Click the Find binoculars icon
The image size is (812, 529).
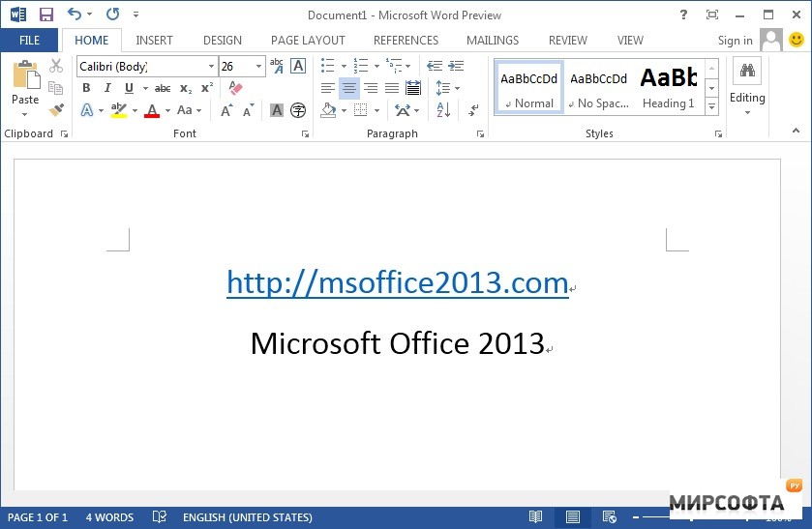747,70
